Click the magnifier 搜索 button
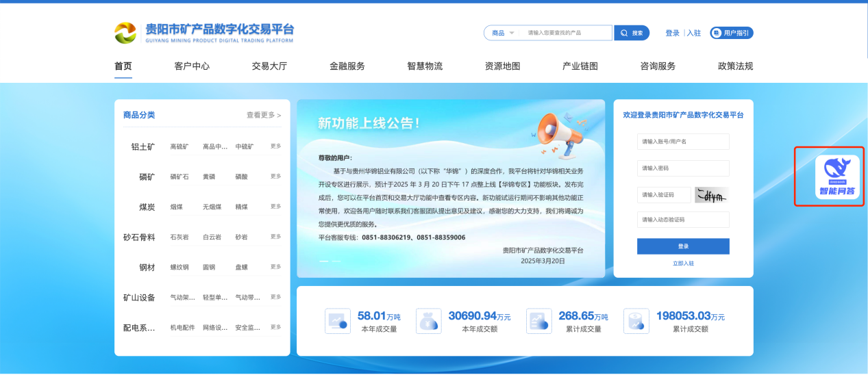The image size is (868, 375). [x=632, y=33]
